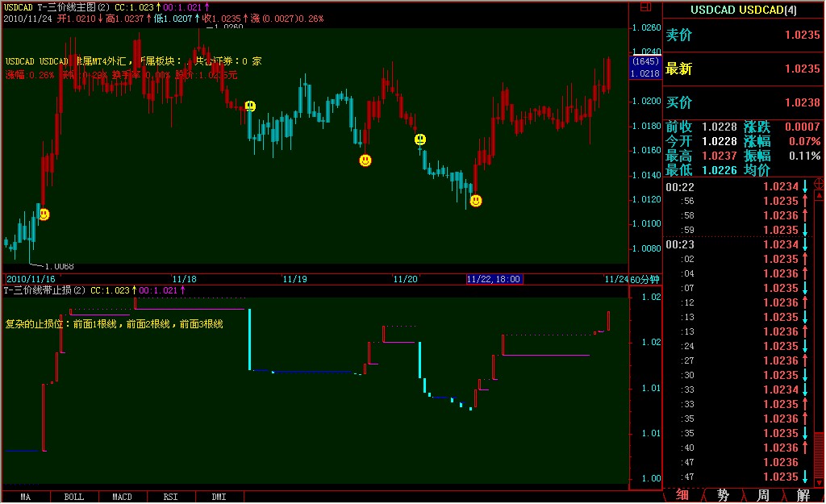
Task: Switch to RSI indicator tab
Action: tap(171, 497)
